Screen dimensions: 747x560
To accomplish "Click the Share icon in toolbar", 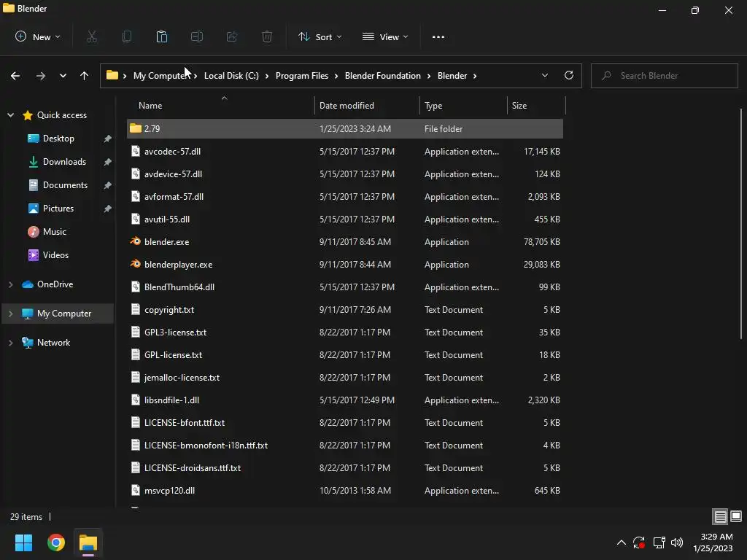I will click(x=231, y=36).
